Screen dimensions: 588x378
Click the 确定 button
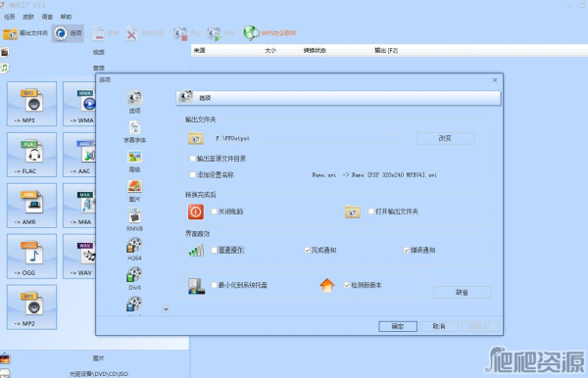pos(398,326)
